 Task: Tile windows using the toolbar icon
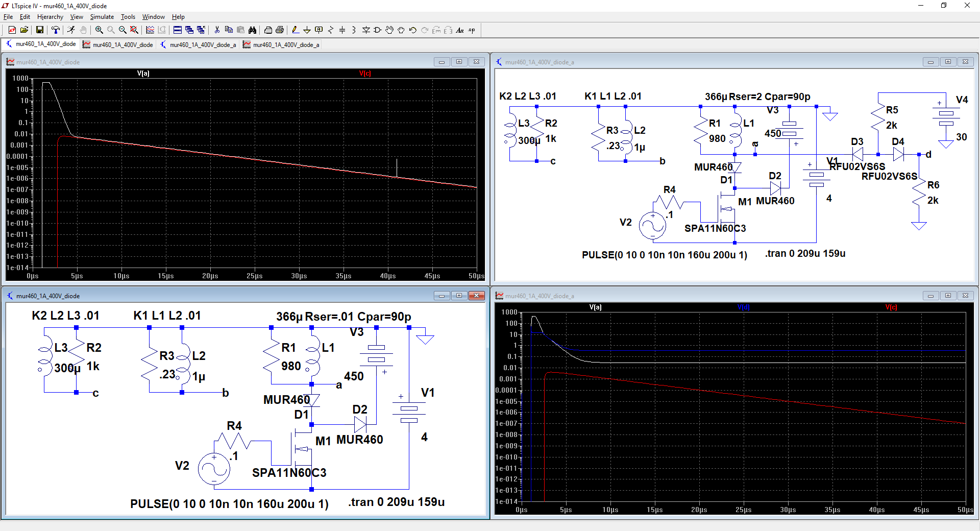coord(177,30)
